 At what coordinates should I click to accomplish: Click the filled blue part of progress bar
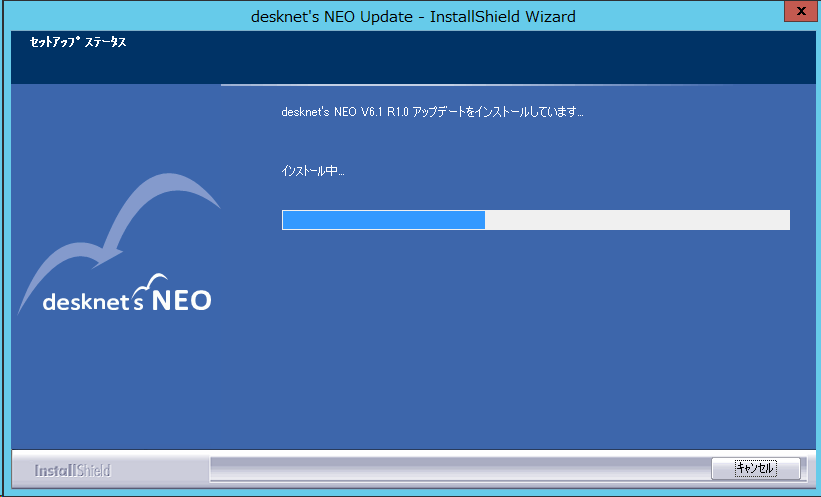[382, 220]
